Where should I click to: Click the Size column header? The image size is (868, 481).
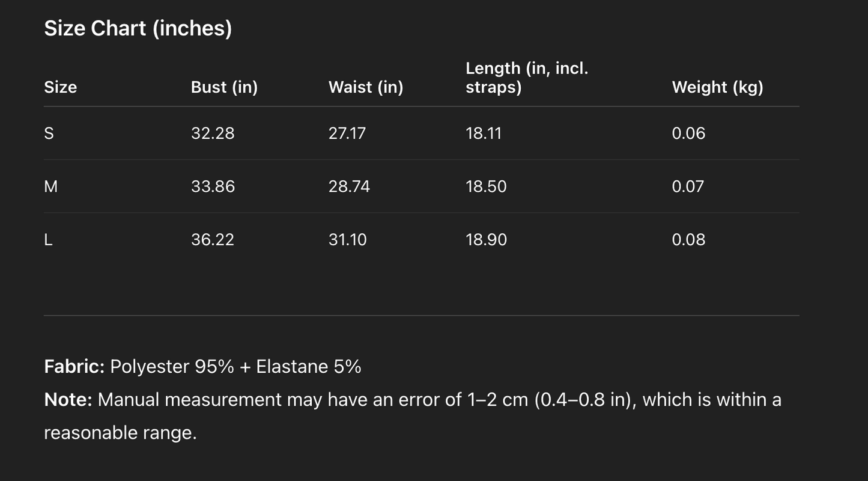click(x=60, y=87)
